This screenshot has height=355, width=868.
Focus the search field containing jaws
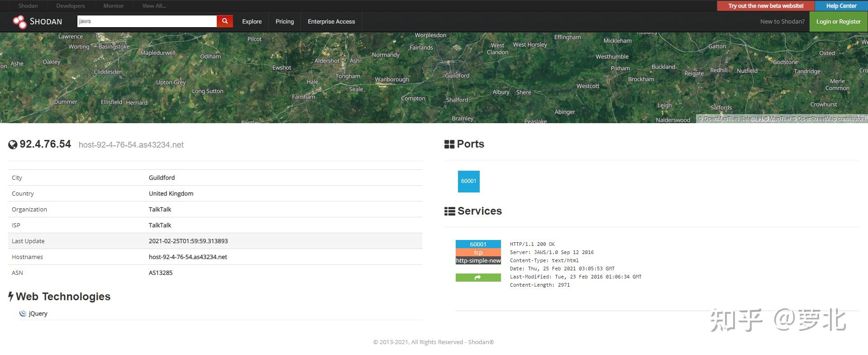pyautogui.click(x=147, y=21)
